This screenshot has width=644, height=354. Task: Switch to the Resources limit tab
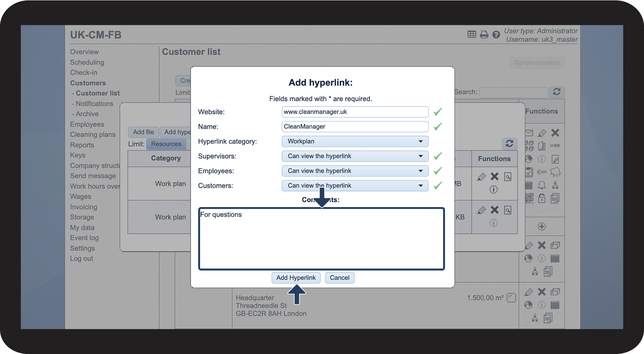tap(166, 144)
